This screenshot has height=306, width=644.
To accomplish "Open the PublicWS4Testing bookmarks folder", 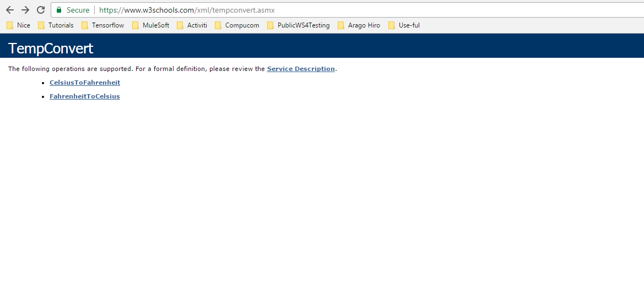I will [299, 25].
